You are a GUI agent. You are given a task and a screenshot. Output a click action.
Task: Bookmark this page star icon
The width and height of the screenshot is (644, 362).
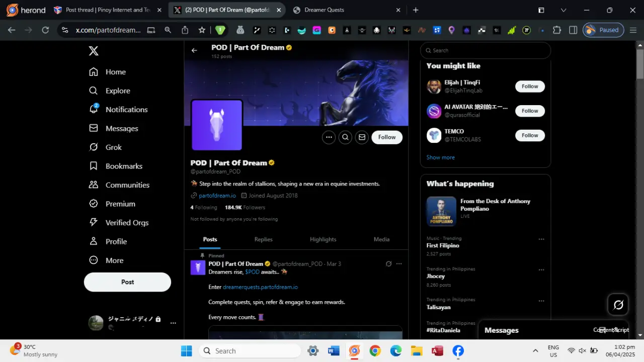pyautogui.click(x=202, y=30)
